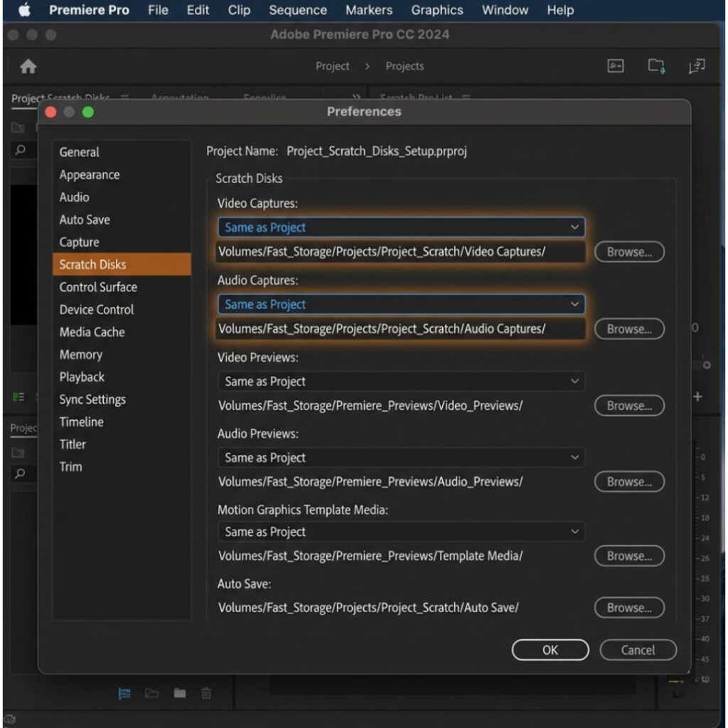This screenshot has width=728, height=728.
Task: Click Projects breadcrumb in header
Action: tap(405, 66)
